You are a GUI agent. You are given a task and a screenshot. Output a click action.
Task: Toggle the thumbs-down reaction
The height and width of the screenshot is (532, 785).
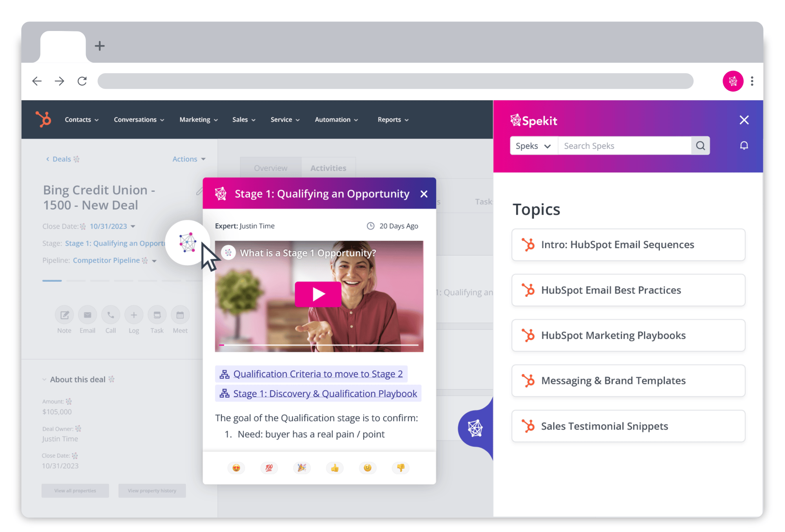(400, 468)
